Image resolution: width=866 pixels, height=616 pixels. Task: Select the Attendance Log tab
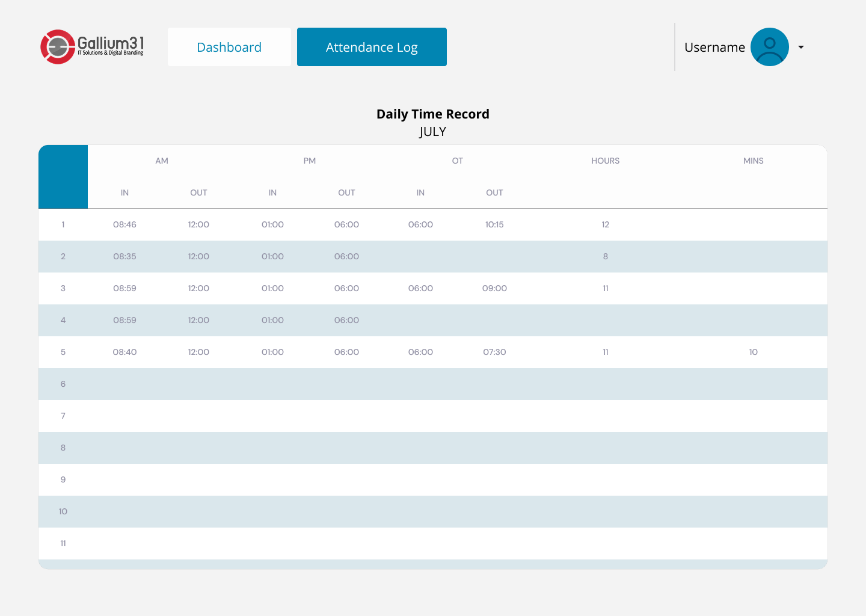click(x=372, y=46)
